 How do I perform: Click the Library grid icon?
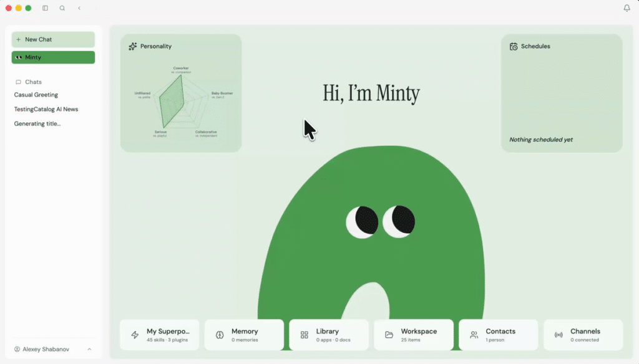305,335
